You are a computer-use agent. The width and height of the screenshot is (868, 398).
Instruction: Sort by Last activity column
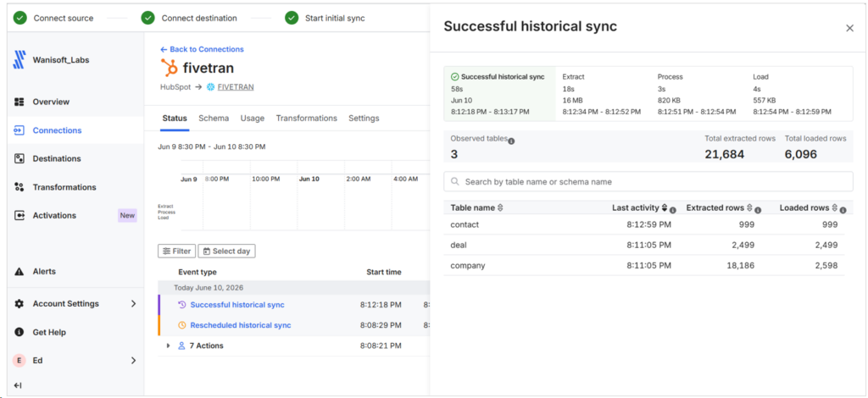[639, 207]
